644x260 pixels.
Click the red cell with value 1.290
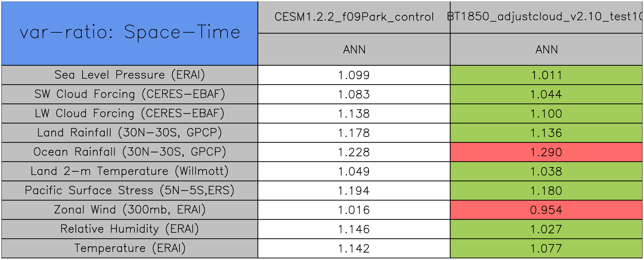tap(546, 152)
